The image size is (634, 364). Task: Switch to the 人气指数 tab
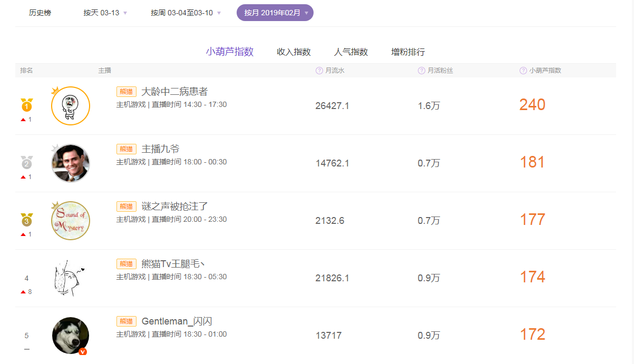(x=351, y=52)
